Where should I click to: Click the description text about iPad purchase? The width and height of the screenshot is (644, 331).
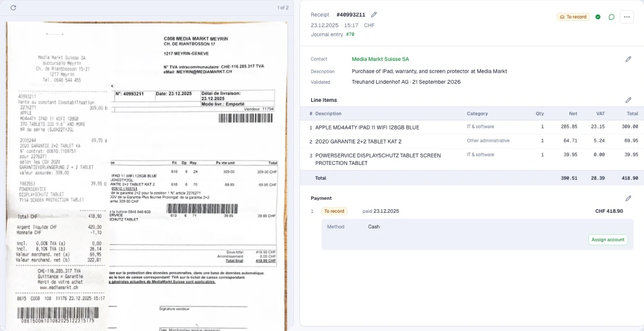click(x=429, y=71)
